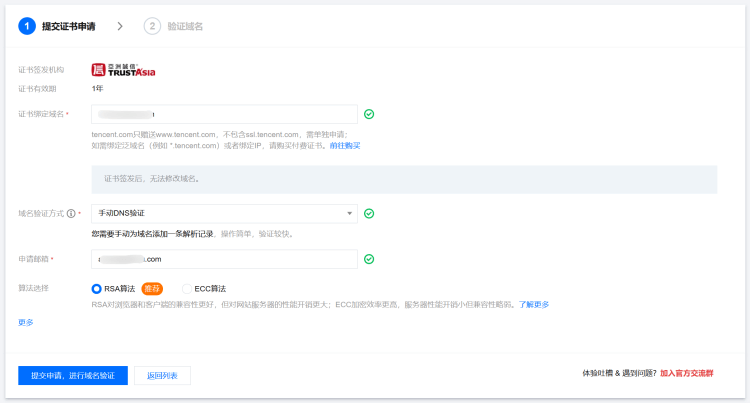Screen dimensions: 750x403
Task: Click 提交申请，进行域名验证 button
Action: [x=73, y=376]
